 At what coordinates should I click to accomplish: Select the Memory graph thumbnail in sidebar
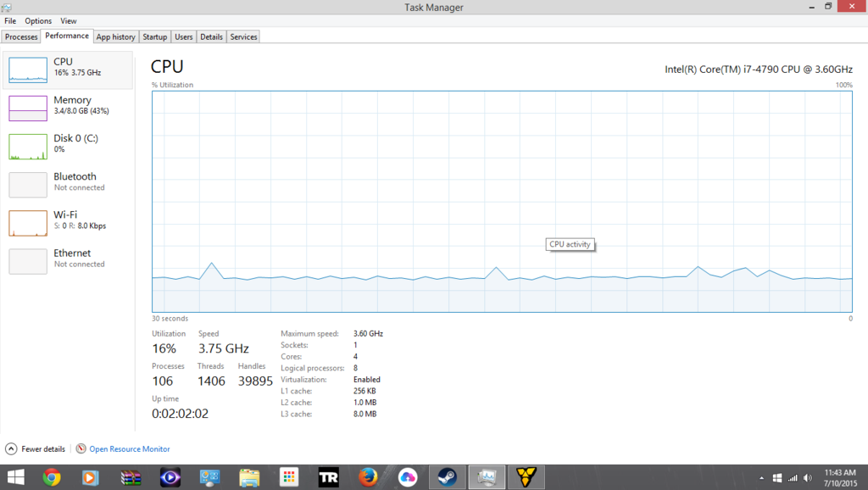(28, 108)
